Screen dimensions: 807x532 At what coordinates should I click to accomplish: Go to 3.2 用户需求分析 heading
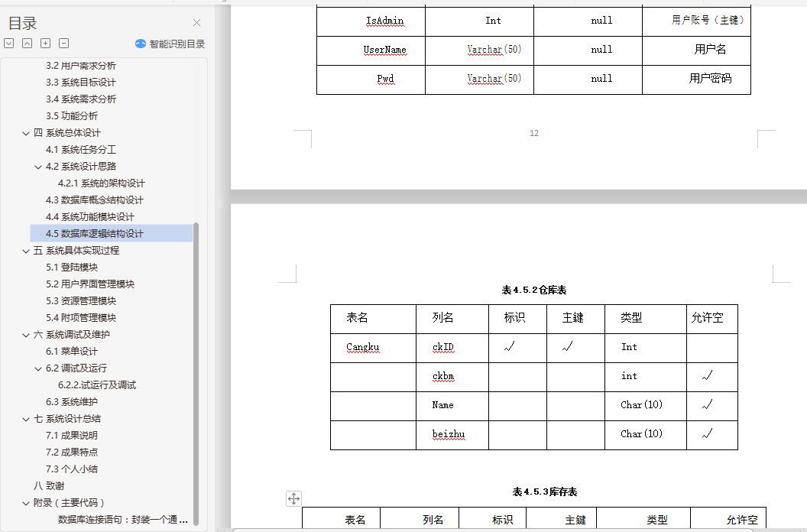81,66
